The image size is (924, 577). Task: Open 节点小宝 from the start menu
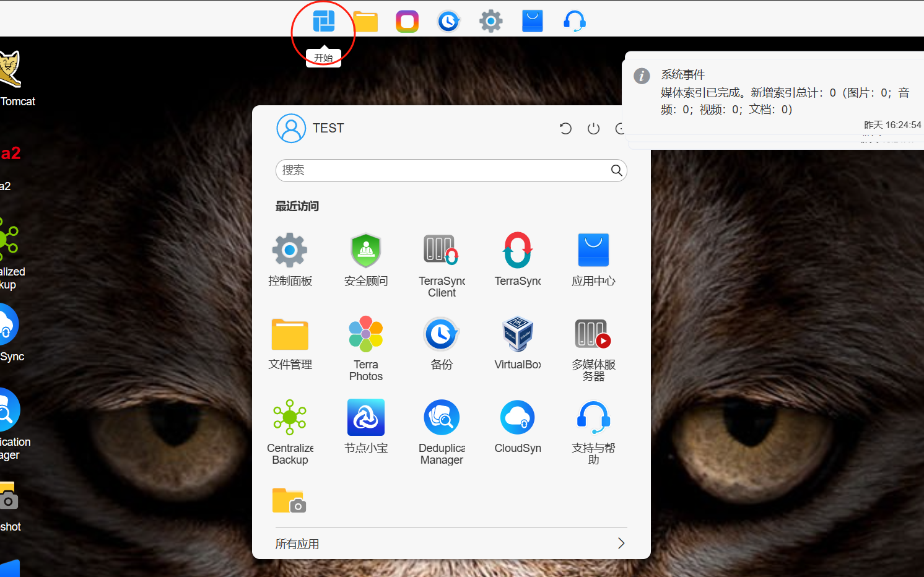(x=366, y=427)
